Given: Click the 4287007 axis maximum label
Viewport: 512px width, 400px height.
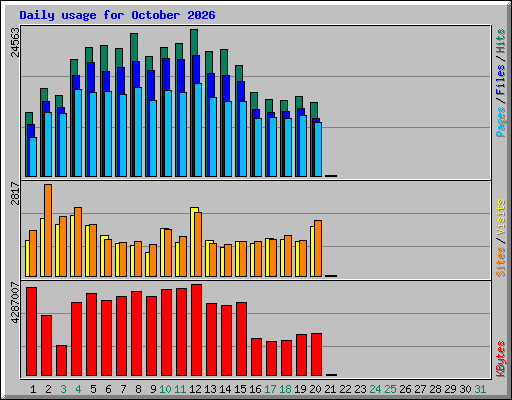Looking at the screenshot, I should [15, 303].
